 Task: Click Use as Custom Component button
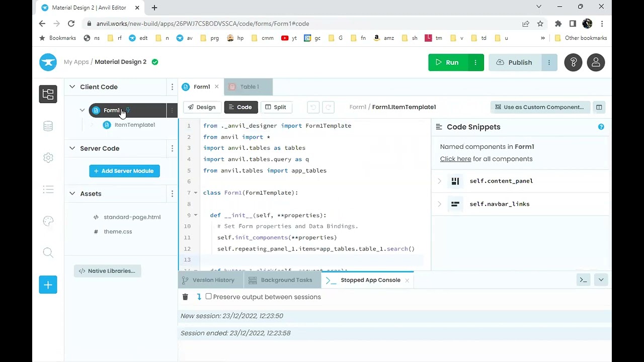[x=540, y=107]
